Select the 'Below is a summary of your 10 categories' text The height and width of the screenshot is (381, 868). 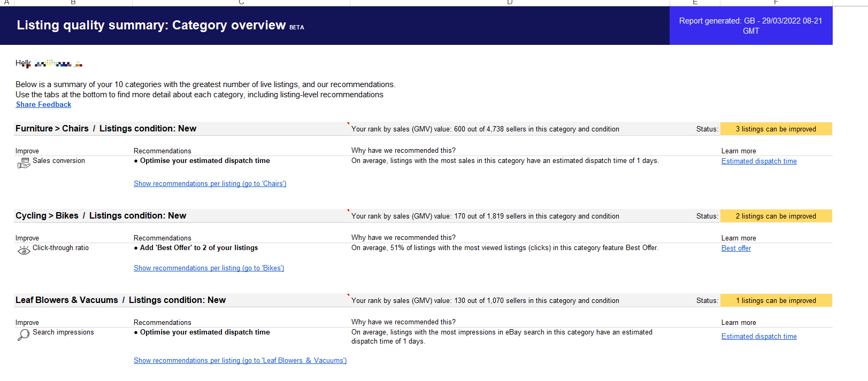(205, 84)
